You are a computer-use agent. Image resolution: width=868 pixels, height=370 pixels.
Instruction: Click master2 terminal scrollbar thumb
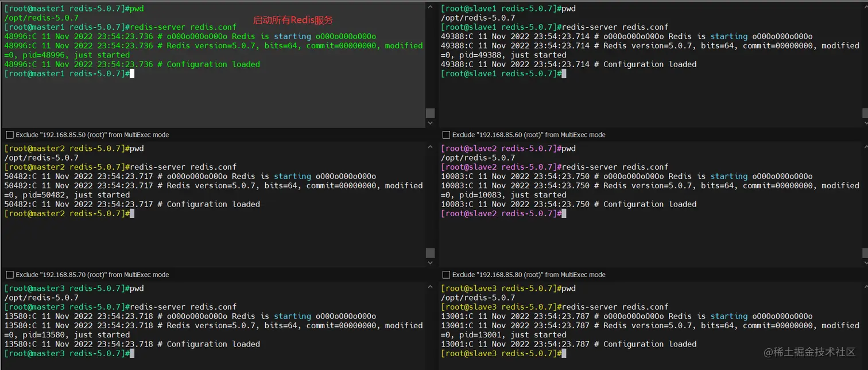click(431, 253)
